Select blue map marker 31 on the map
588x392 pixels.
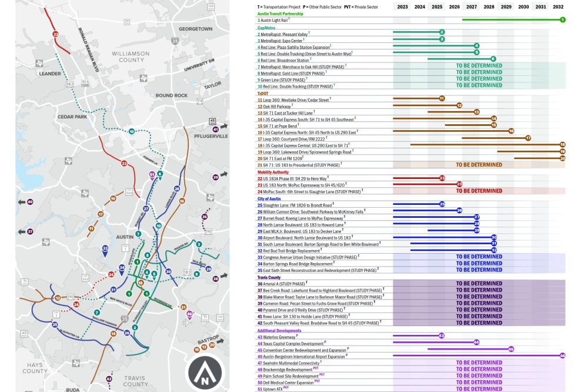click(113, 290)
